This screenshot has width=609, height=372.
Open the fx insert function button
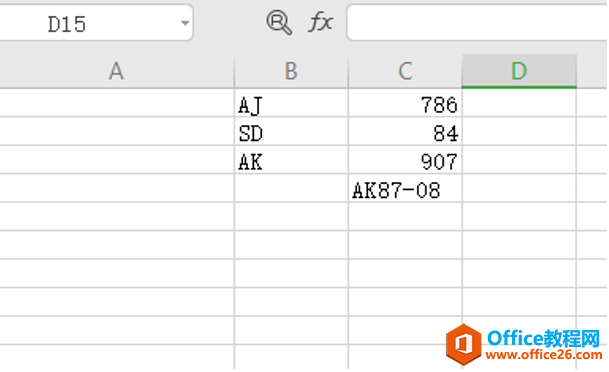pyautogui.click(x=320, y=22)
